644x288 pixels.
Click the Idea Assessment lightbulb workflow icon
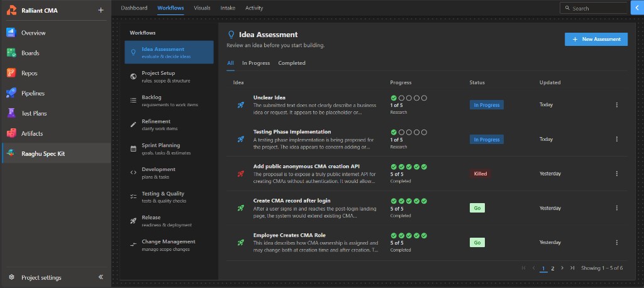(133, 52)
